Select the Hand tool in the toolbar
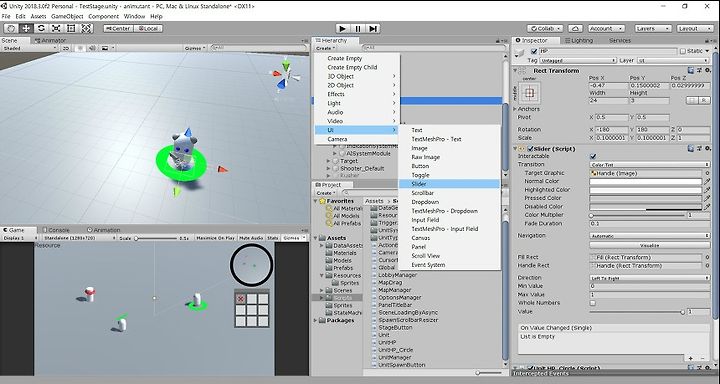The width and height of the screenshot is (720, 384). click(11, 28)
